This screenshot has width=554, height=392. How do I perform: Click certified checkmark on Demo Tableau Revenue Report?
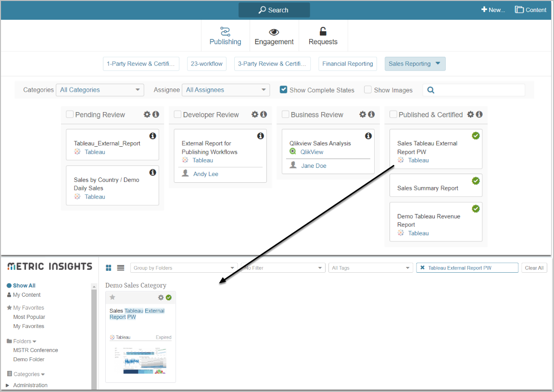click(476, 209)
